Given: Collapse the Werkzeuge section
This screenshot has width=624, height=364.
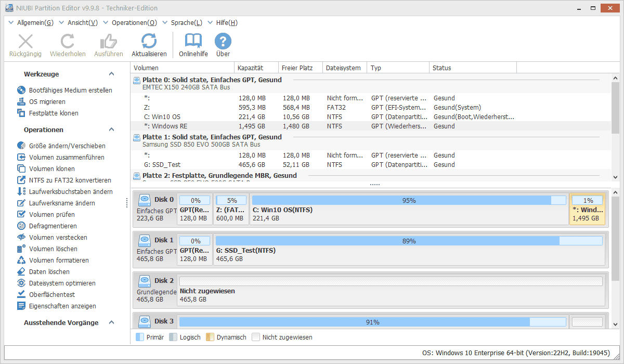Looking at the screenshot, I should pos(111,74).
